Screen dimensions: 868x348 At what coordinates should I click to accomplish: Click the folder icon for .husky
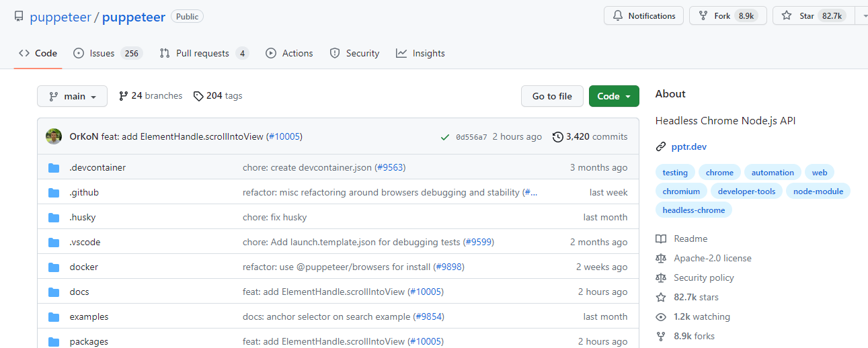click(54, 218)
